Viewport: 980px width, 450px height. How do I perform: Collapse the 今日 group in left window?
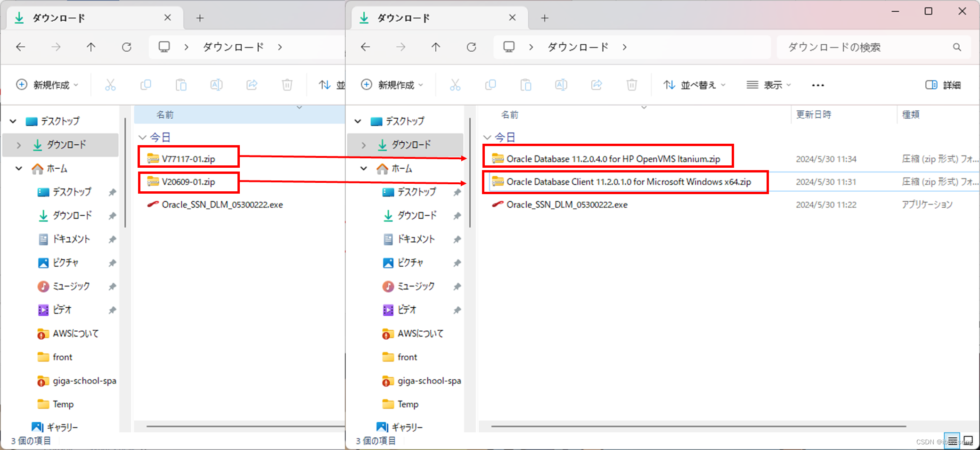click(x=142, y=137)
